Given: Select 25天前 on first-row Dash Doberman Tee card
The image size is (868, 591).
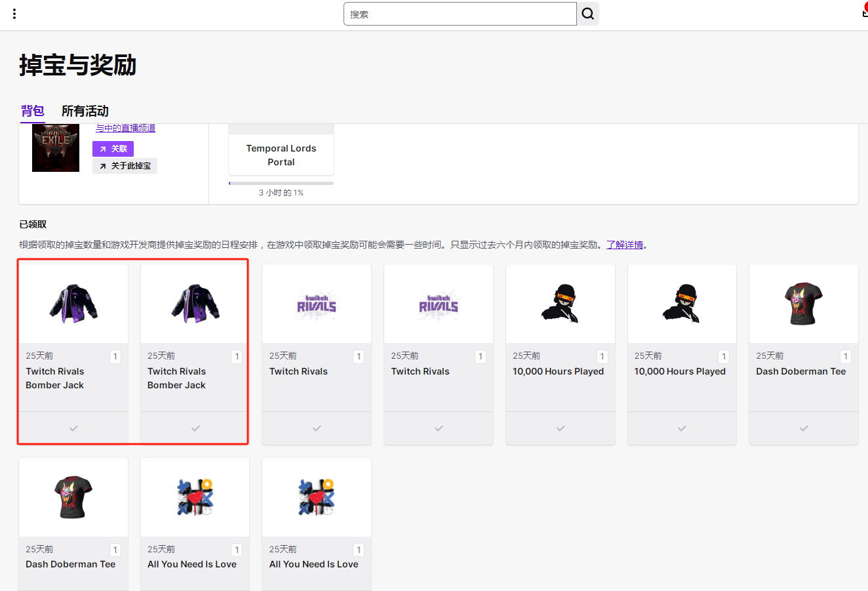Looking at the screenshot, I should (x=770, y=356).
